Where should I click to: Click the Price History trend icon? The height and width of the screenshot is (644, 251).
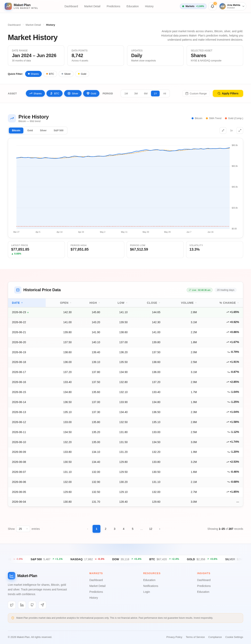12,118
